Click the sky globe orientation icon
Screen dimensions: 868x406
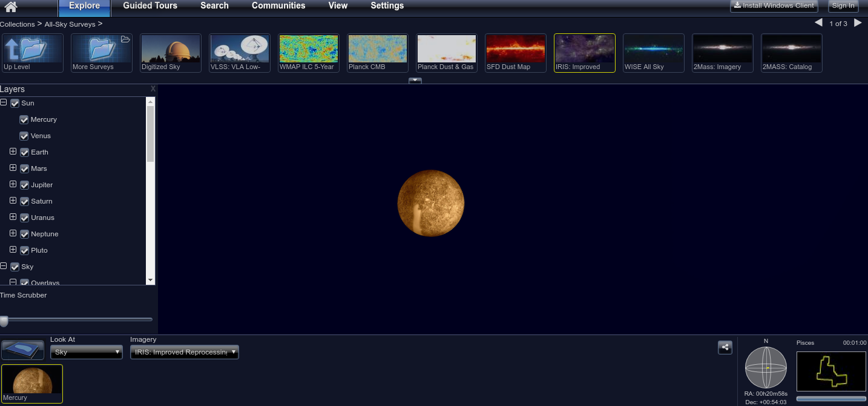[766, 368]
